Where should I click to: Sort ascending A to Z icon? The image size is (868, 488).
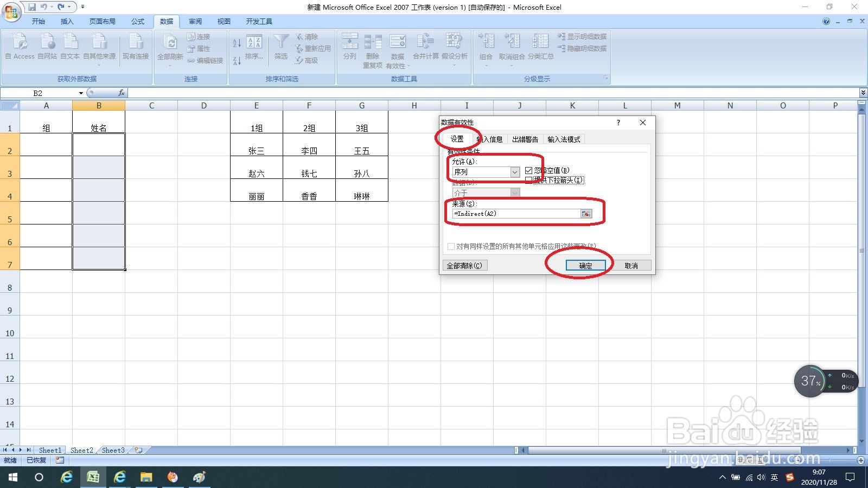coord(237,43)
